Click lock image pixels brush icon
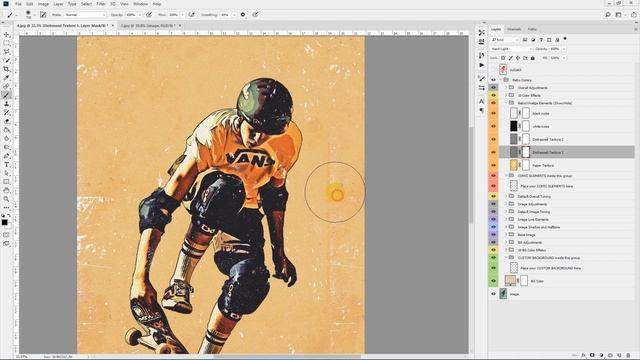The height and width of the screenshot is (360, 640). click(510, 58)
